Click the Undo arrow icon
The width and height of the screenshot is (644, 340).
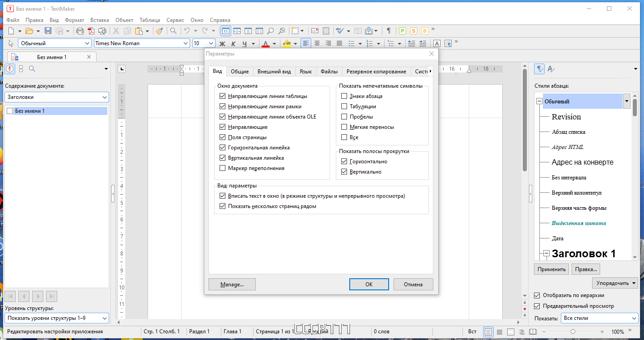tap(187, 31)
